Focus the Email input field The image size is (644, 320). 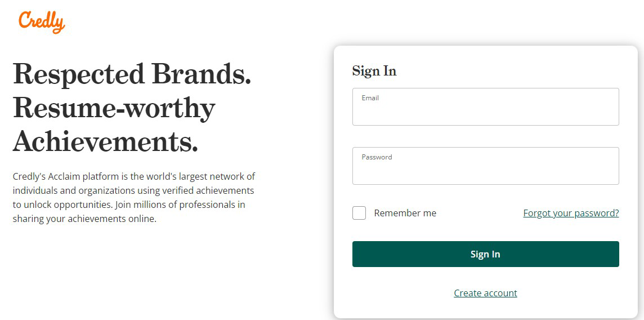(485, 110)
